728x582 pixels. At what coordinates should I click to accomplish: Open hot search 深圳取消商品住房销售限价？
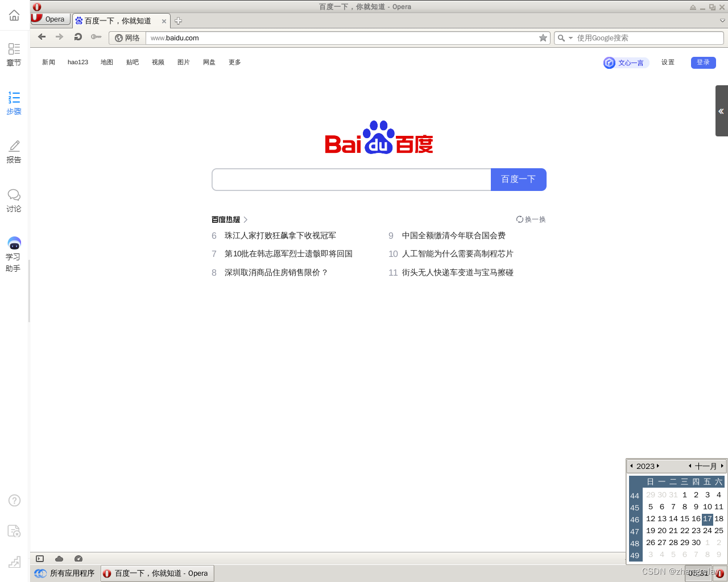[x=276, y=272]
